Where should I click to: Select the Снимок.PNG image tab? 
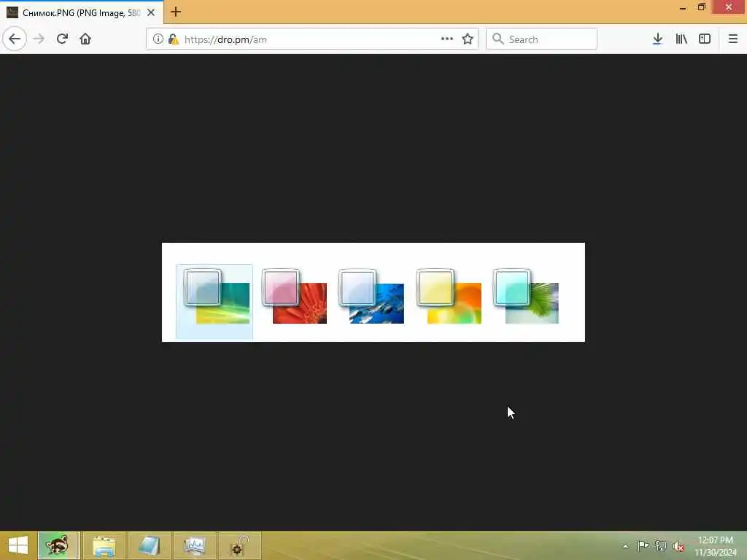point(82,12)
